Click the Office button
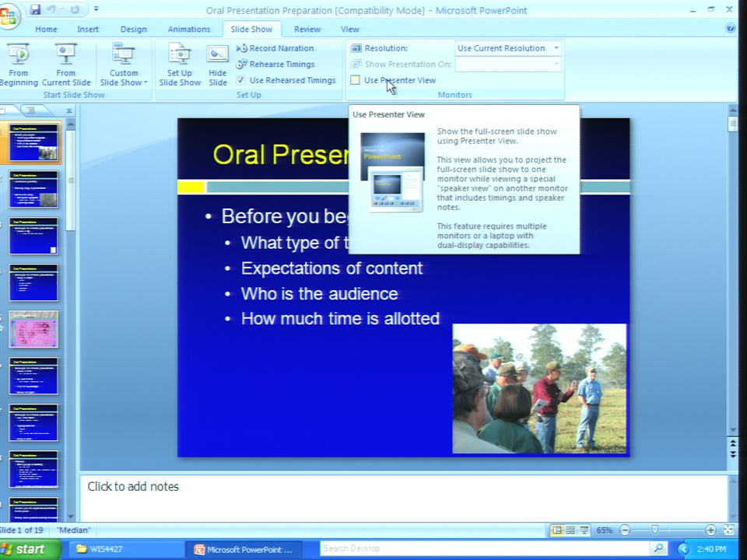 [8, 16]
